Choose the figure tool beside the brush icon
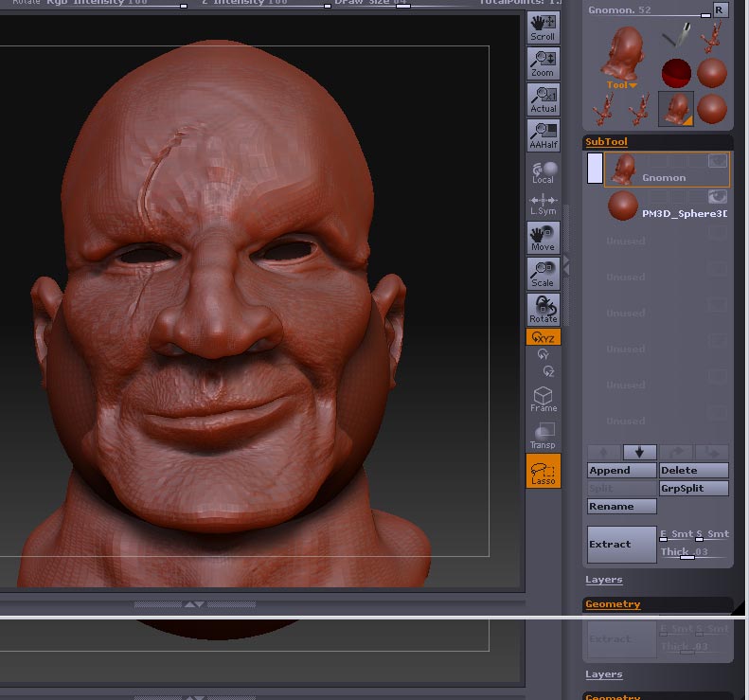The width and height of the screenshot is (749, 700). click(x=711, y=37)
